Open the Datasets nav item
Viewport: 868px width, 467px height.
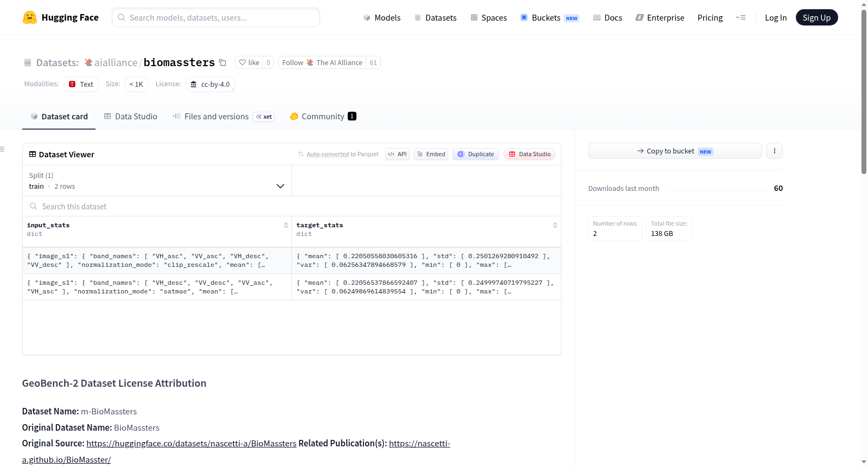tap(435, 17)
